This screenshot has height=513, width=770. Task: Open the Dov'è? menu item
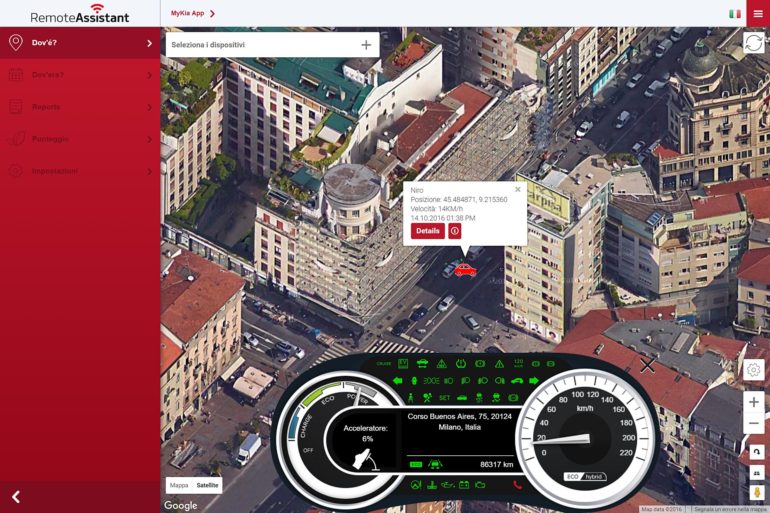click(x=80, y=43)
